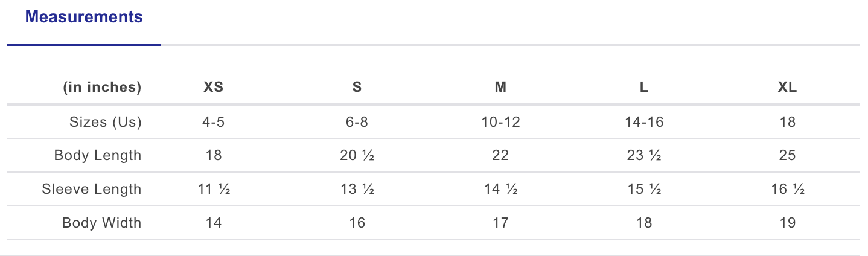Select the XL size column header
The height and width of the screenshot is (256, 868).
(788, 87)
